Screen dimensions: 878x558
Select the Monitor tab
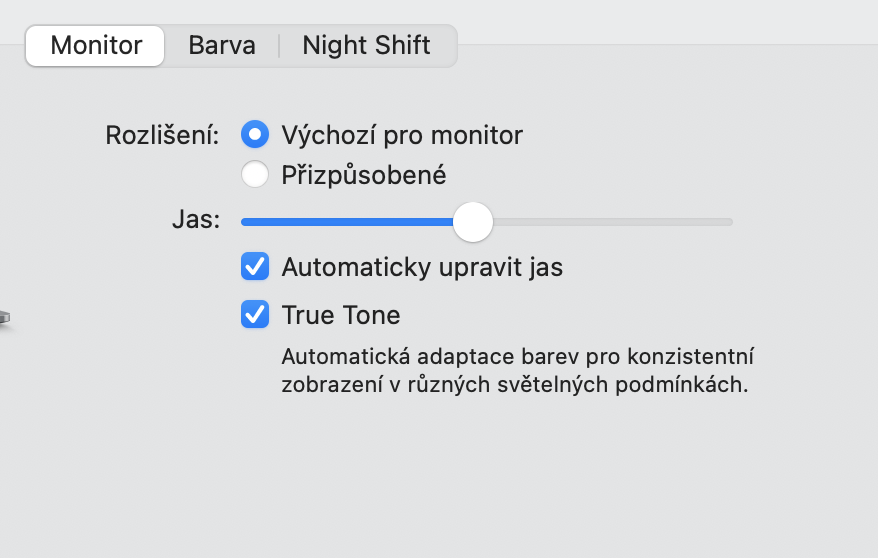(96, 46)
